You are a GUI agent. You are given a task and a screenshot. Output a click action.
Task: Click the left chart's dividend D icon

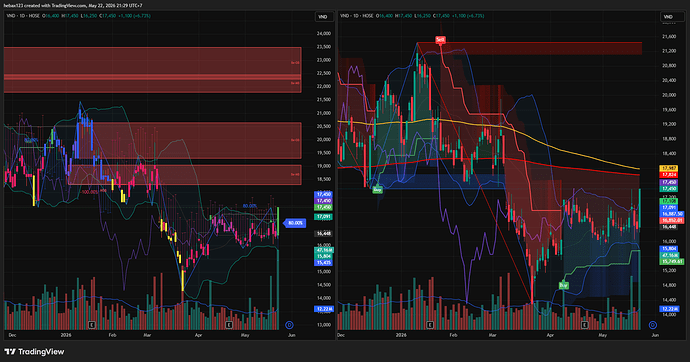289,325
